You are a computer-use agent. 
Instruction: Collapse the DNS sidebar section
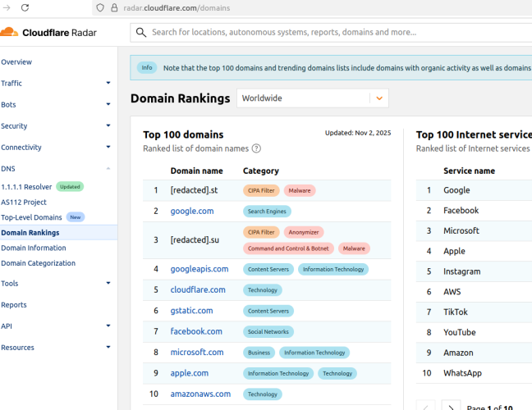(x=108, y=169)
